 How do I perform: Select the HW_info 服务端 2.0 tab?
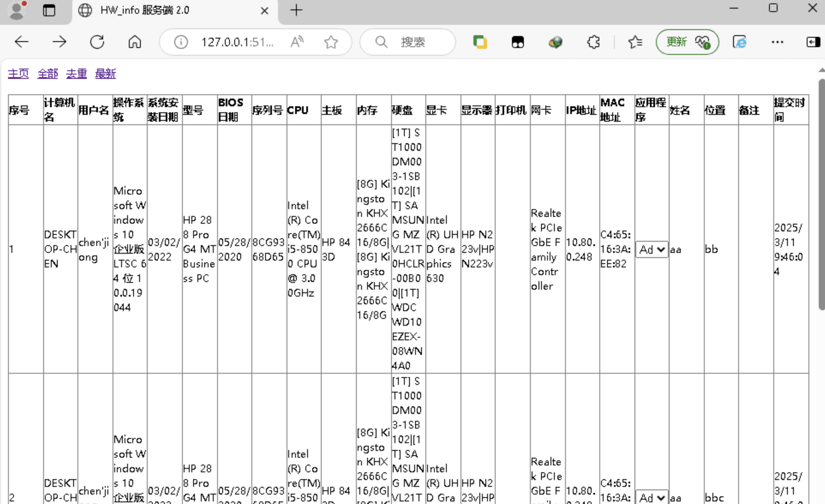coord(174,10)
